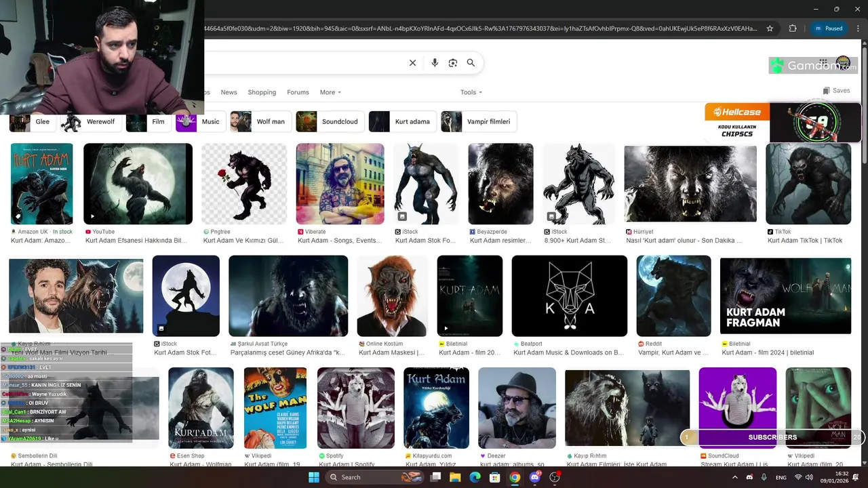Start voice search with microphone icon
Screen dimensions: 868x488
(435, 63)
